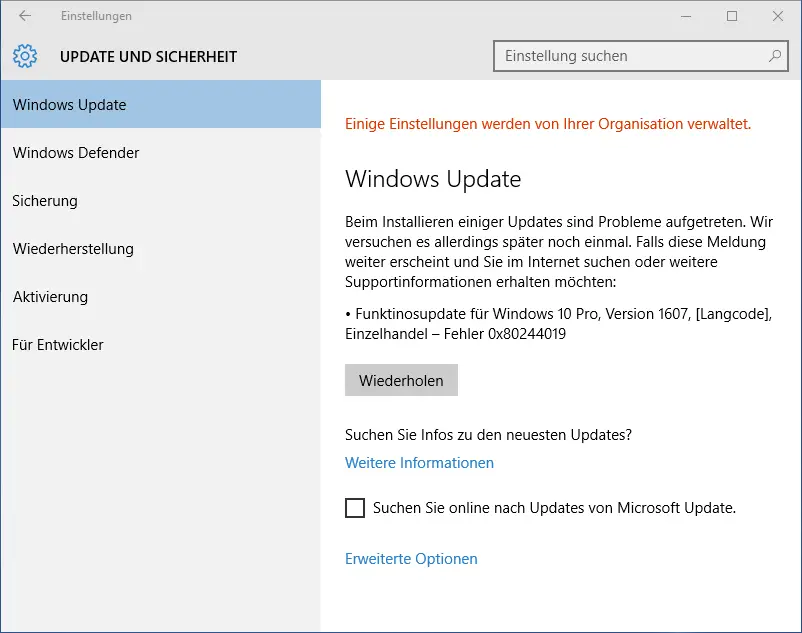Click the search magnifier icon
Screen dimensions: 802x633
click(774, 56)
